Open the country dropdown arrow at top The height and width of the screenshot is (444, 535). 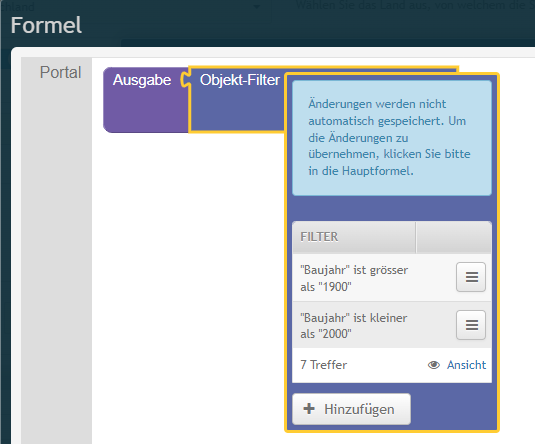(257, 6)
